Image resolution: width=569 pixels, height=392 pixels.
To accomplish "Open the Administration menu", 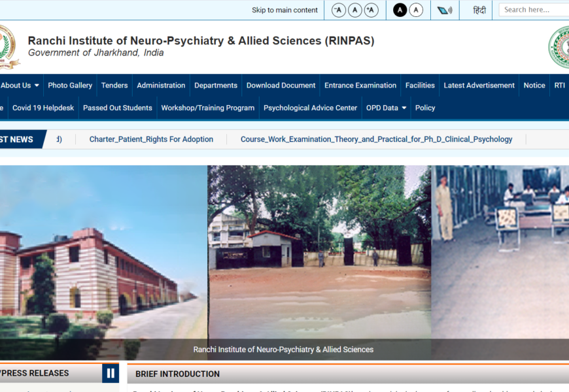I will click(x=161, y=85).
